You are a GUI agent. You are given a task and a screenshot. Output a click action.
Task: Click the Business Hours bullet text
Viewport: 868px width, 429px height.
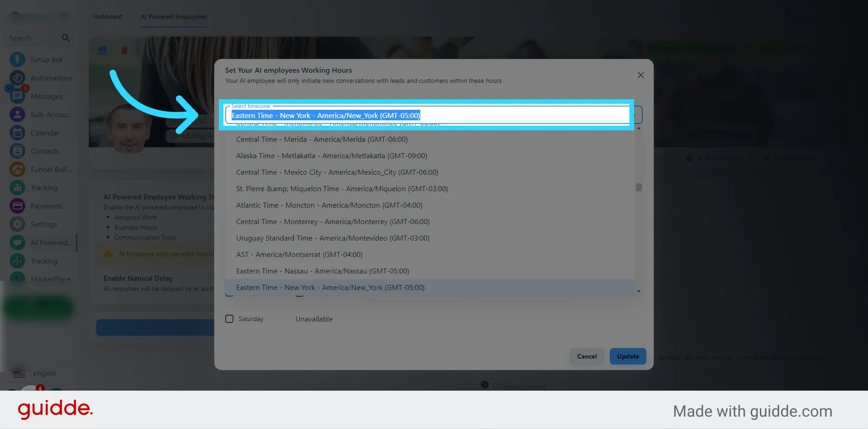136,227
